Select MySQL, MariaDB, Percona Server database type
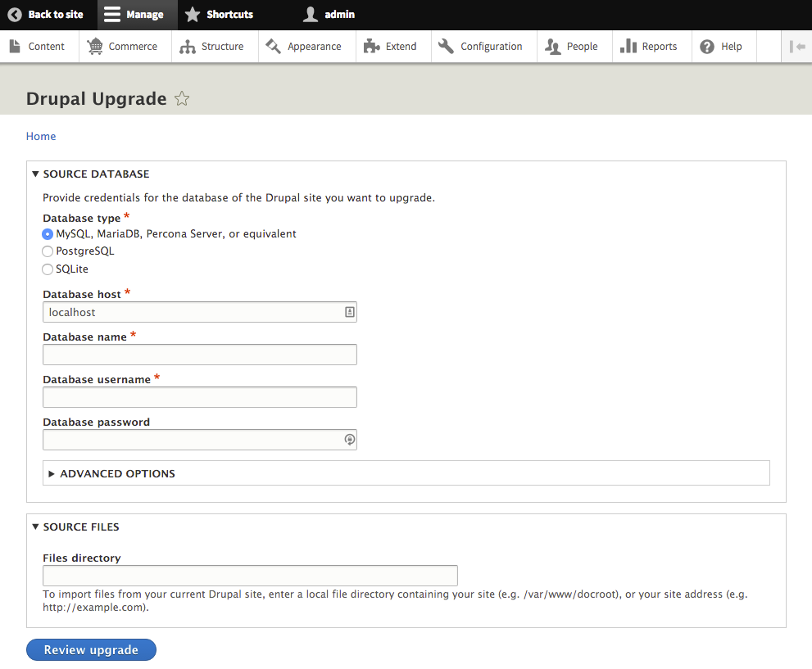812x669 pixels. 48,234
